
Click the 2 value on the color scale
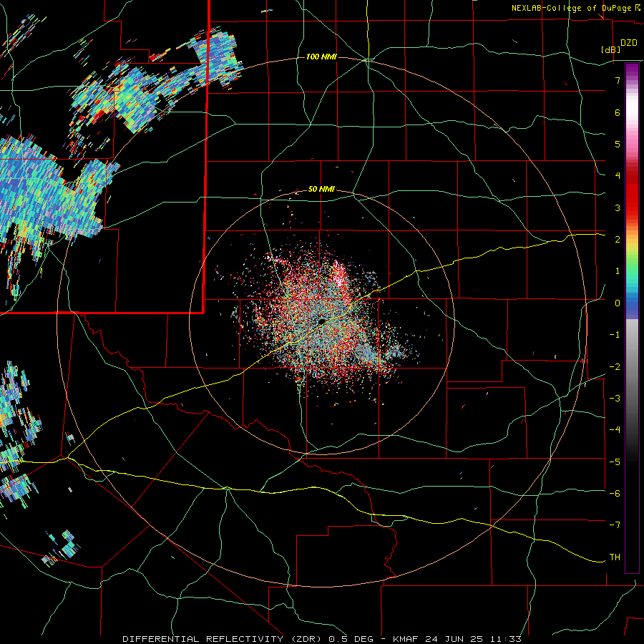(x=618, y=240)
